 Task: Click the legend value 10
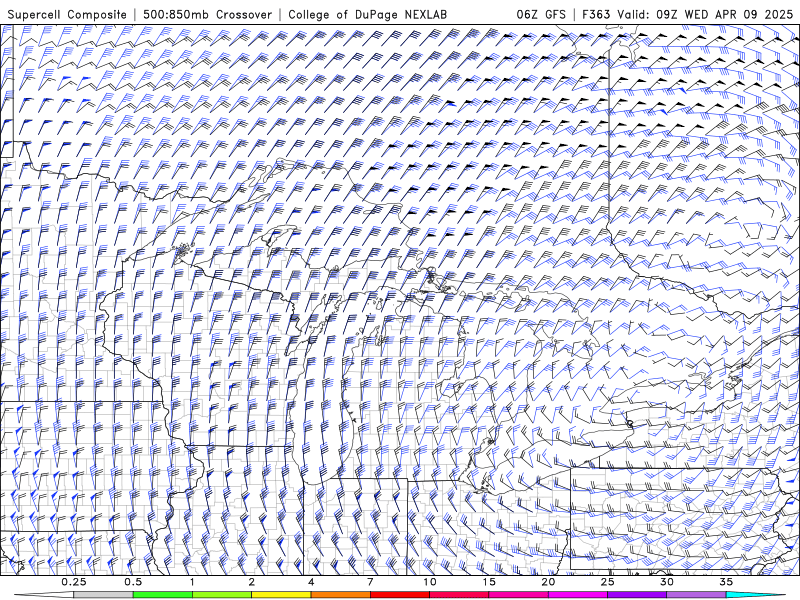pyautogui.click(x=430, y=582)
